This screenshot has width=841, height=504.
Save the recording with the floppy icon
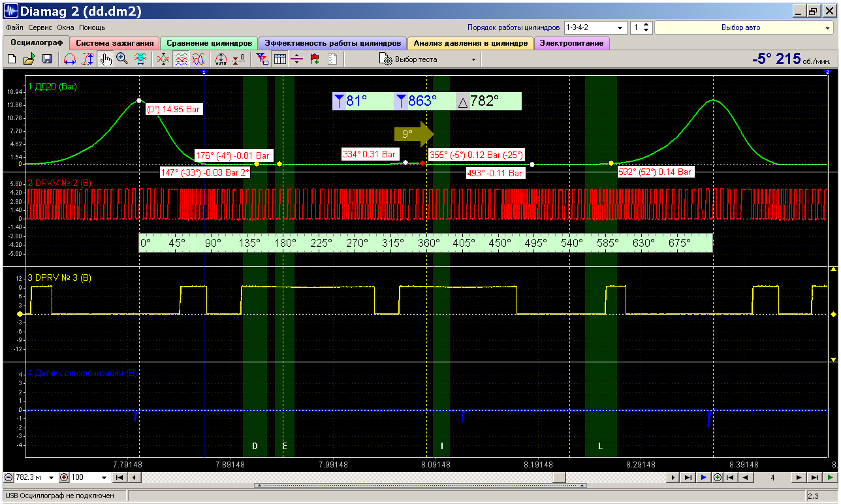[x=47, y=59]
